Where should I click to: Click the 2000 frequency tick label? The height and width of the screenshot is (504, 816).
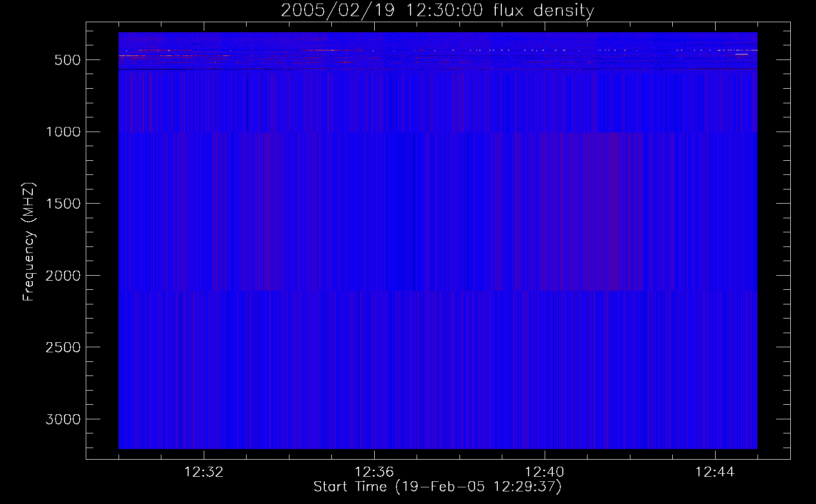coord(63,276)
